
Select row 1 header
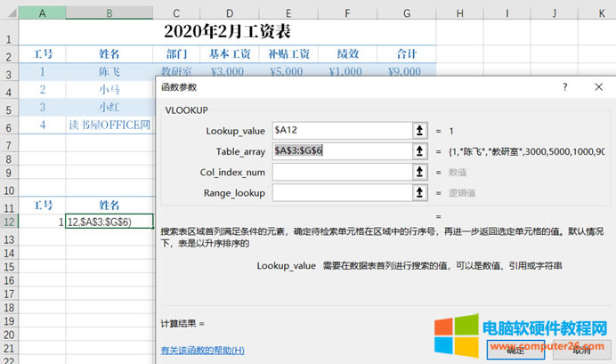point(9,32)
